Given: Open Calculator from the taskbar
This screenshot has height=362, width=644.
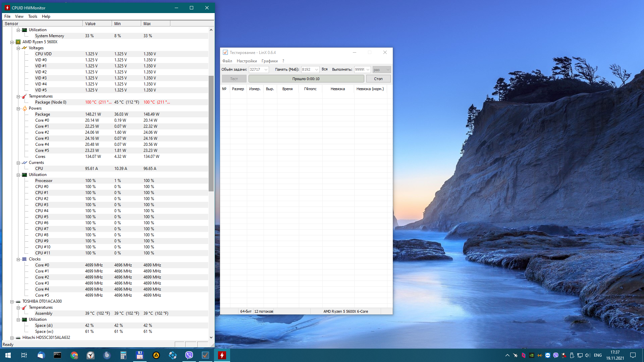Looking at the screenshot, I should coord(123,355).
